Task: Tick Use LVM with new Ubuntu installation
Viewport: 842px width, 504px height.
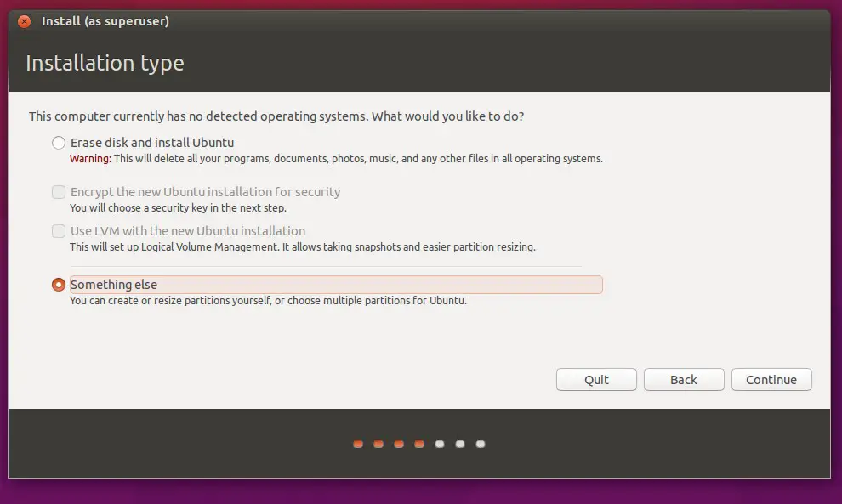Action: (x=59, y=231)
